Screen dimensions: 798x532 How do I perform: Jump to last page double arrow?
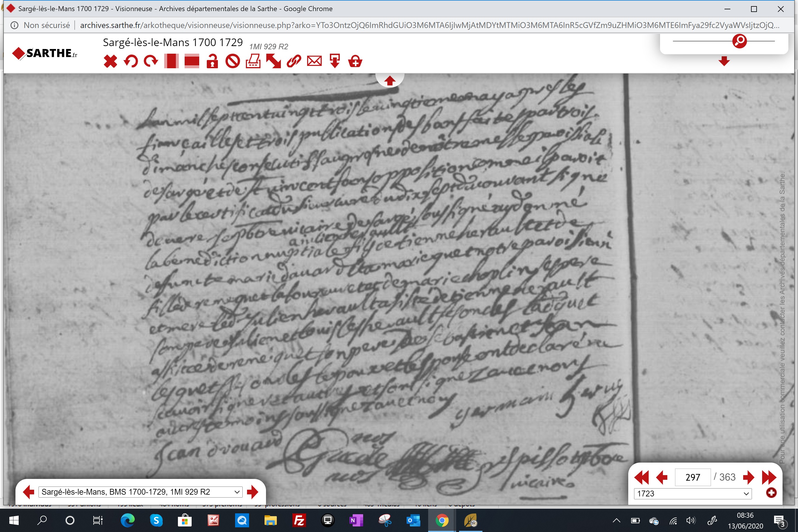coord(769,478)
